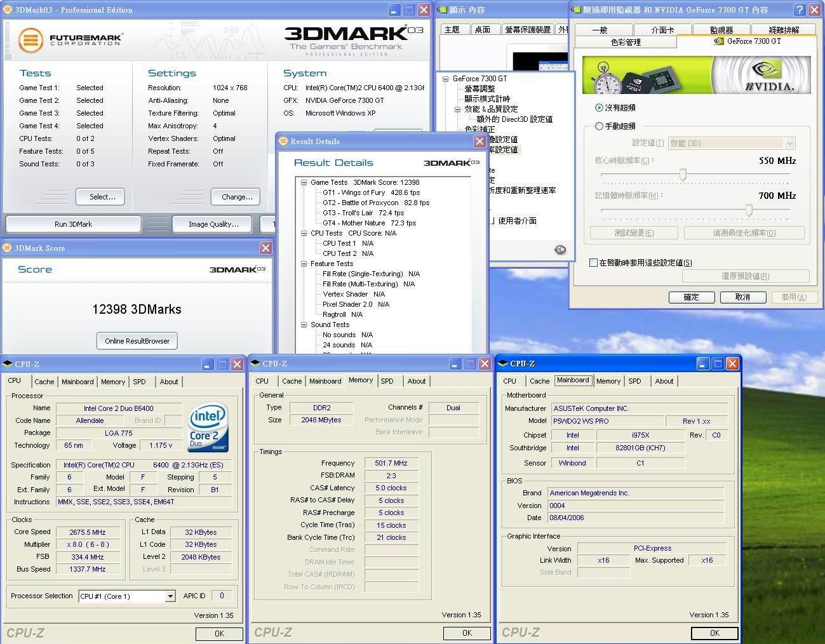
Task: Click OK in CPU-Z Memory window
Action: click(467, 633)
